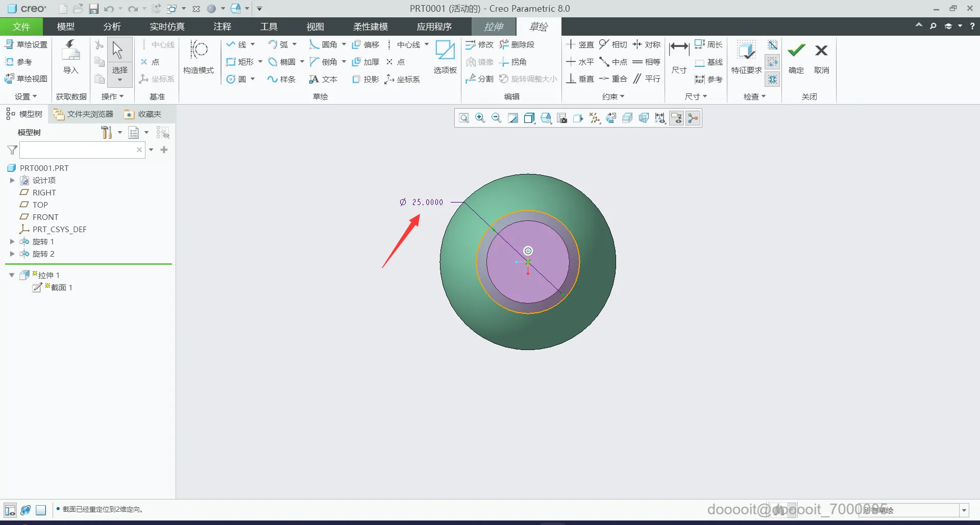This screenshot has height=525, width=980.
Task: Expand the 旋转 1 tree node
Action: (12, 241)
